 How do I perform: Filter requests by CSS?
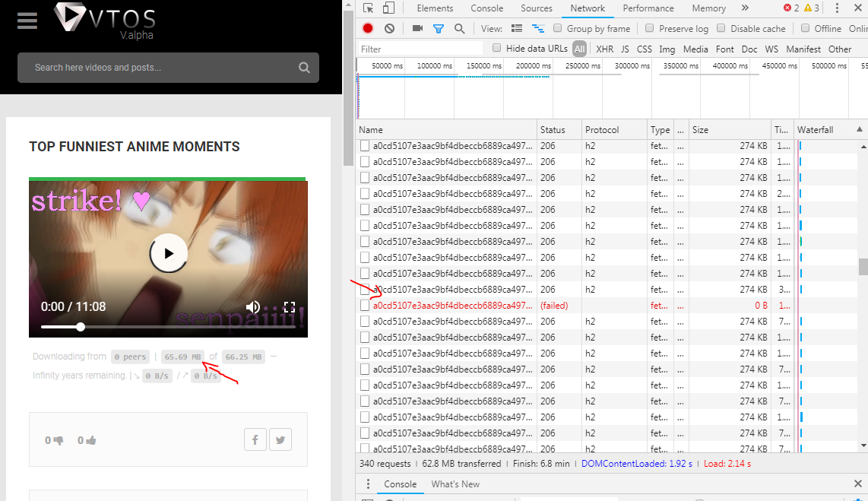(x=645, y=49)
